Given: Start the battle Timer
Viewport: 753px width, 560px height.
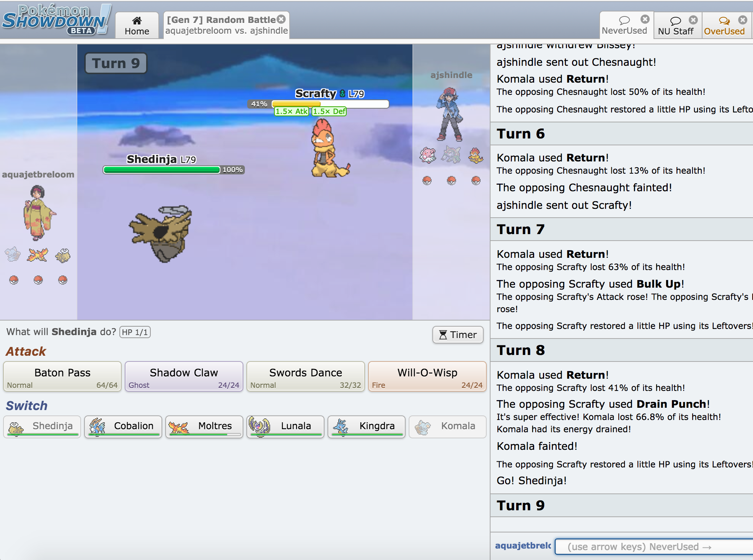Looking at the screenshot, I should pyautogui.click(x=458, y=335).
